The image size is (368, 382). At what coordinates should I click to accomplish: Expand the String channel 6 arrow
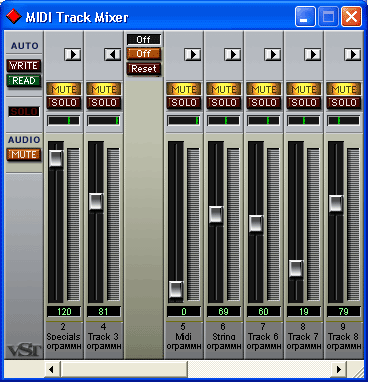232,54
